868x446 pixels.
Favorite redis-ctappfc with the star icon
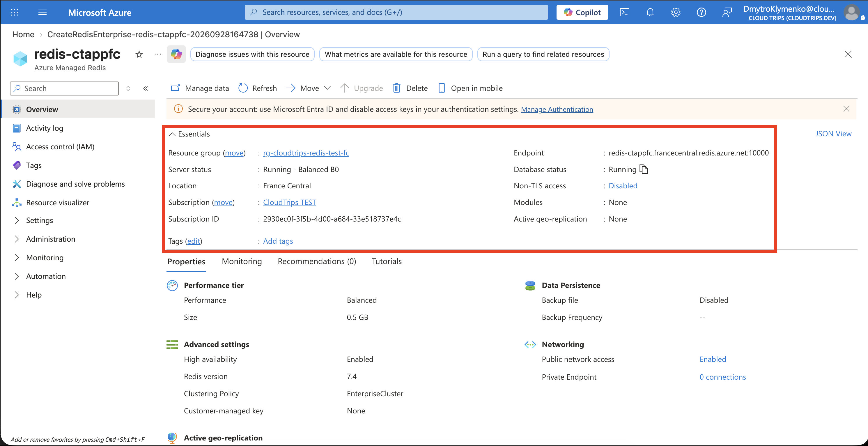click(x=139, y=54)
